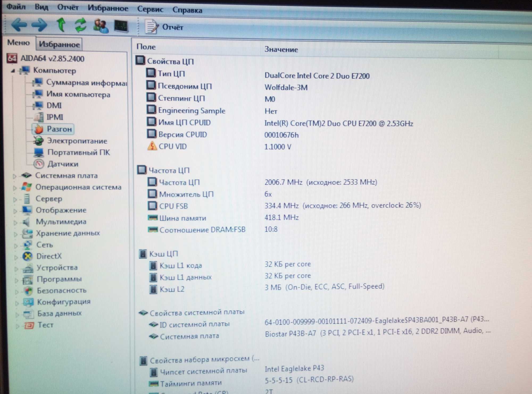The width and height of the screenshot is (532, 394).
Task: Click the Хранение данных drive icon
Action: [27, 233]
